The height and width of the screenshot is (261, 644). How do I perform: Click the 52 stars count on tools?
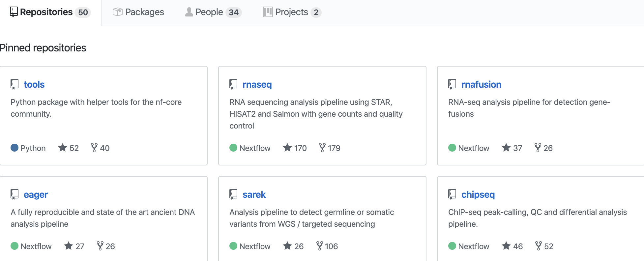pyautogui.click(x=74, y=148)
